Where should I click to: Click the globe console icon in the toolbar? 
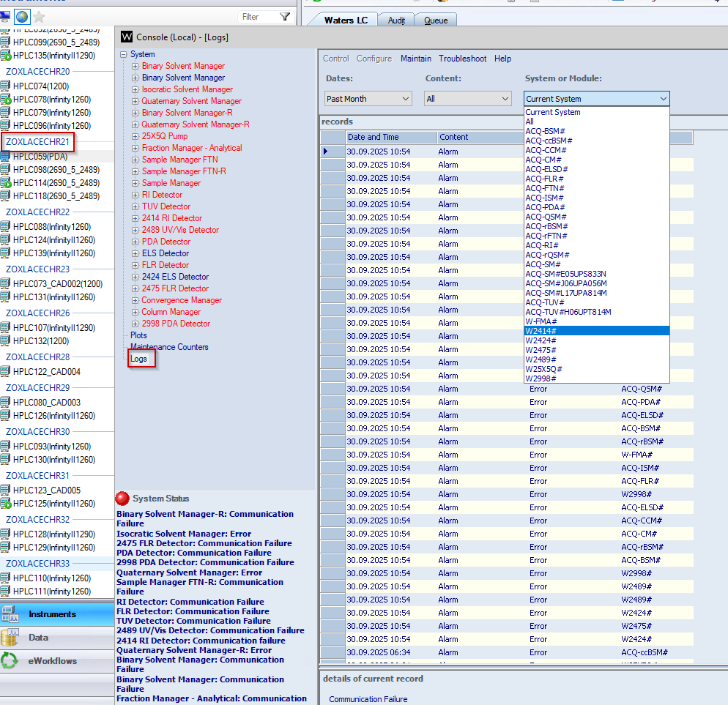coord(21,15)
